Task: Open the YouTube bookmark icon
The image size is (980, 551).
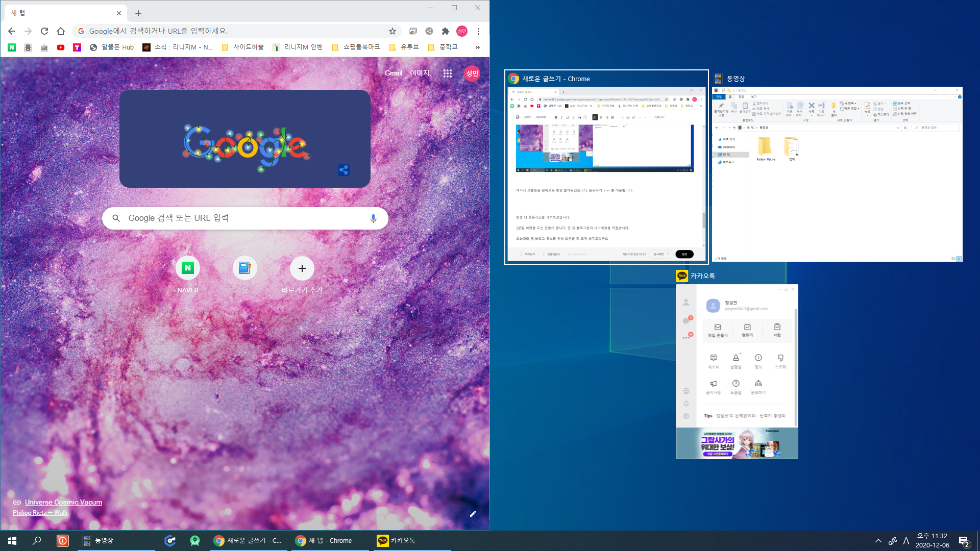Action: pyautogui.click(x=61, y=47)
